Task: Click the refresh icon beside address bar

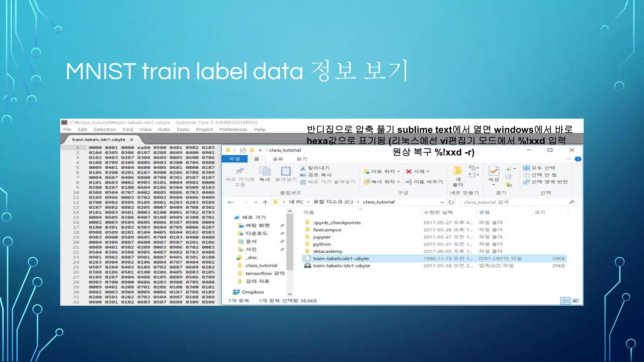Action: (x=451, y=202)
